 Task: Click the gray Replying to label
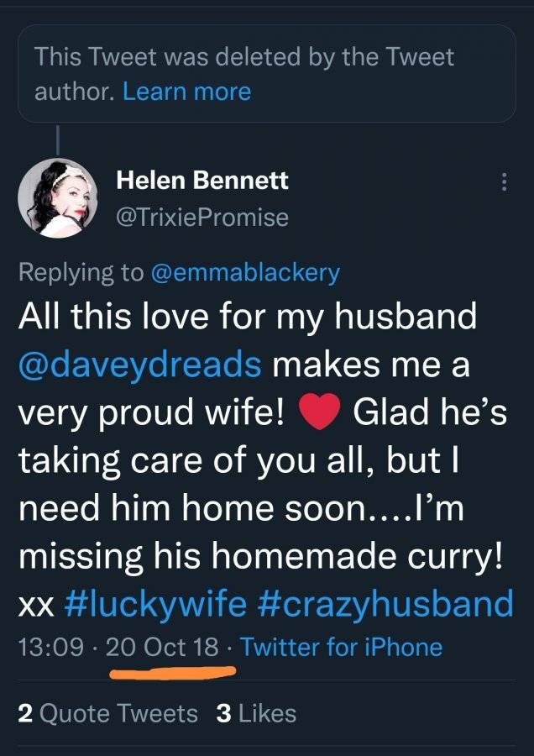pos(81,273)
